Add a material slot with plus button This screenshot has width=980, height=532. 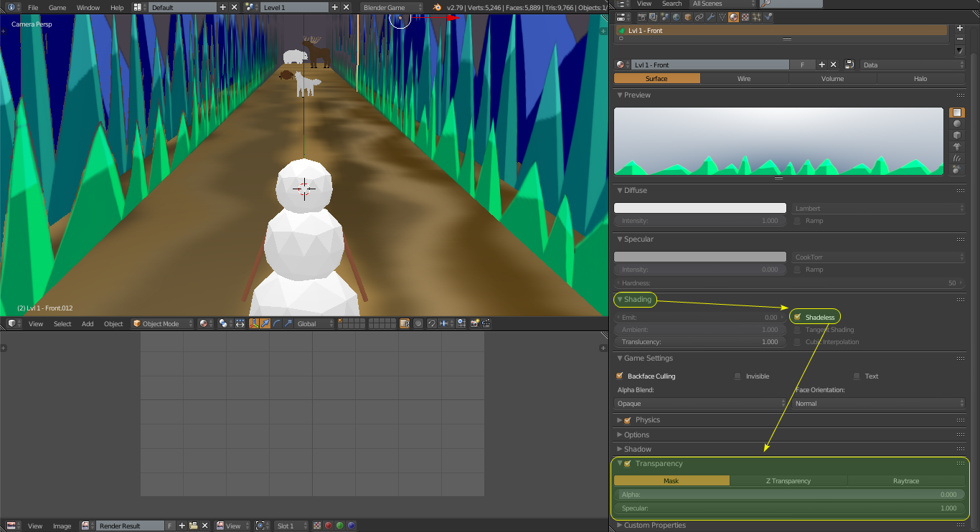960,27
